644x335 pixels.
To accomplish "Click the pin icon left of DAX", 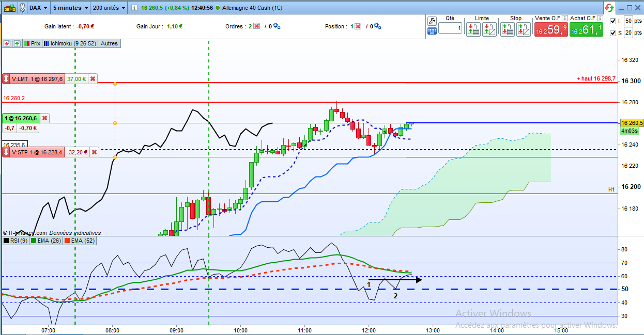I will pyautogui.click(x=23, y=8).
